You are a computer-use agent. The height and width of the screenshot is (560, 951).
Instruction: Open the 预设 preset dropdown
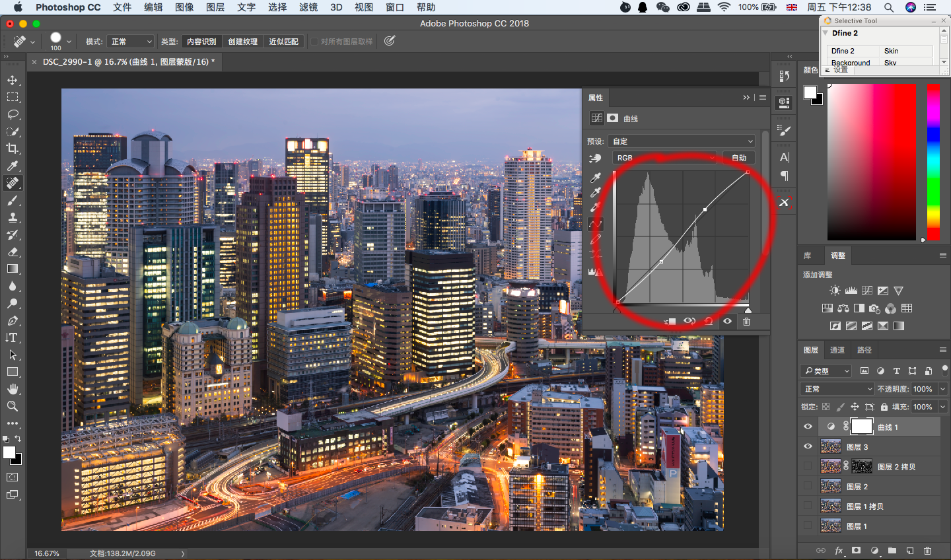click(682, 141)
